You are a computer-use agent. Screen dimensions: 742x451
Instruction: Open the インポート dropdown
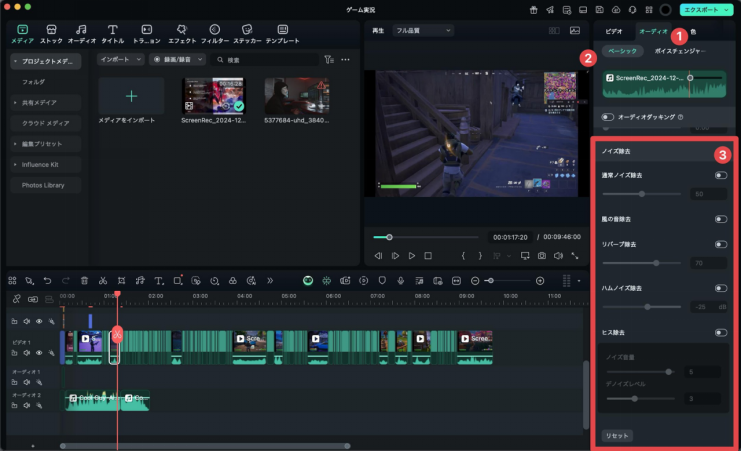121,60
